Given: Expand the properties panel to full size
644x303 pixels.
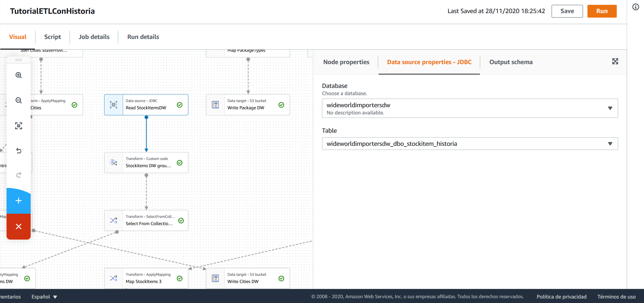Looking at the screenshot, I should click(615, 61).
